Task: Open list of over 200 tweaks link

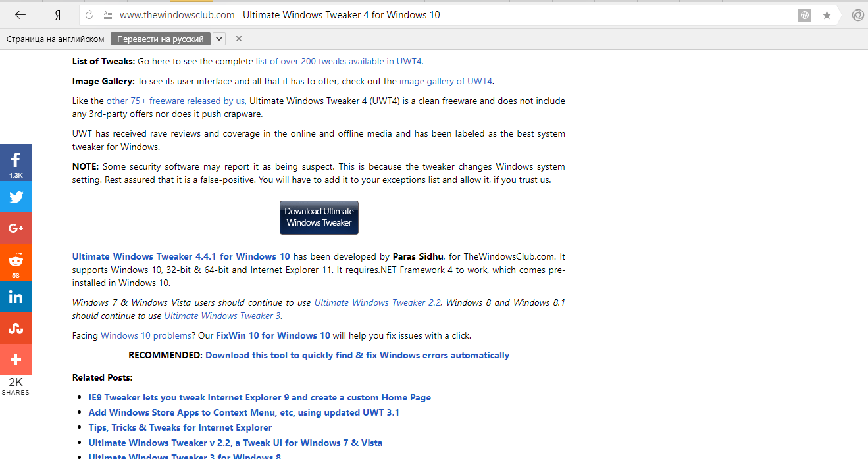Action: tap(339, 61)
